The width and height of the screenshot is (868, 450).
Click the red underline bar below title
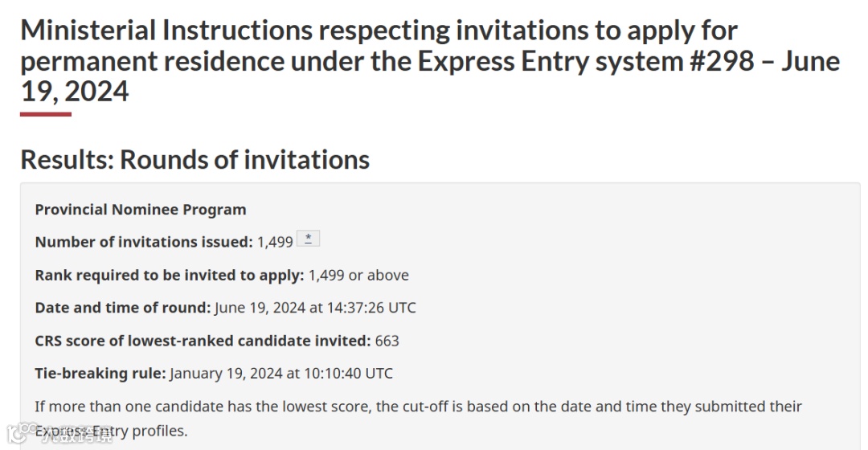(x=46, y=114)
